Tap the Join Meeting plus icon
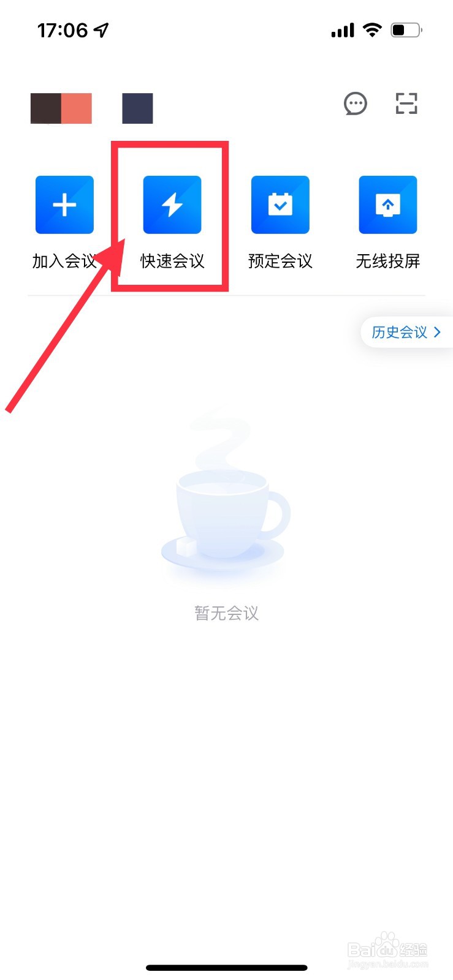 coord(64,205)
